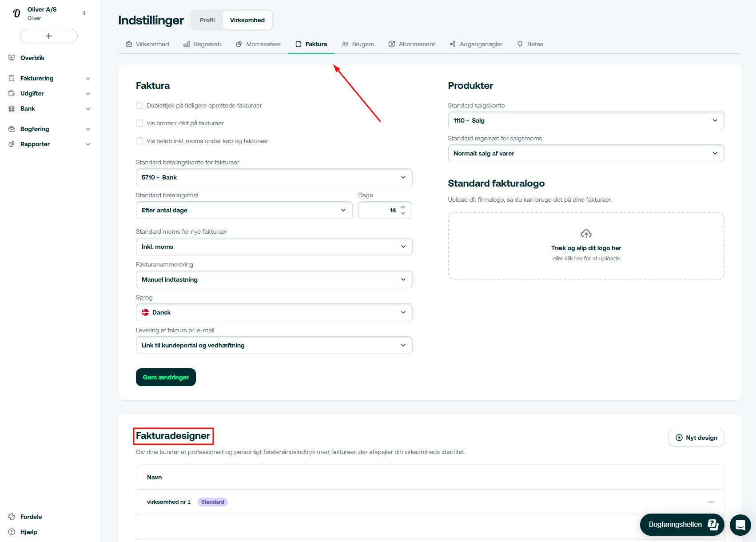
Task: Click the Overblik presentation icon in sidebar
Action: point(12,58)
